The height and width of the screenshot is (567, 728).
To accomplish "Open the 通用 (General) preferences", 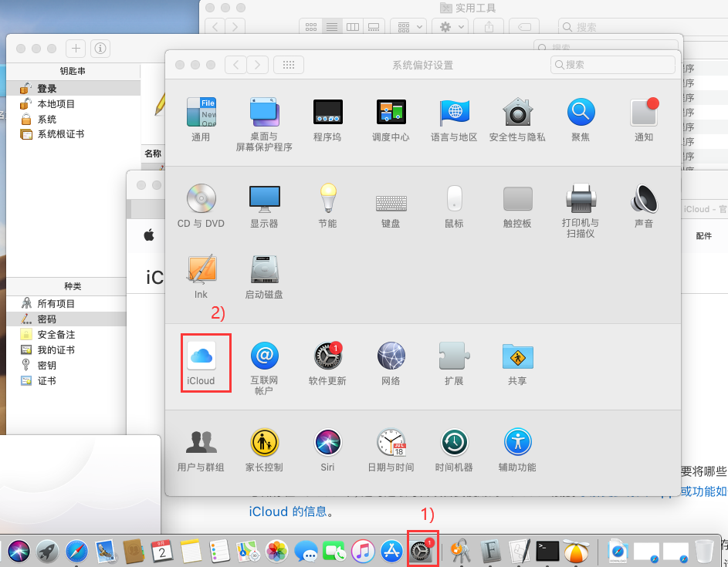I will point(201,119).
